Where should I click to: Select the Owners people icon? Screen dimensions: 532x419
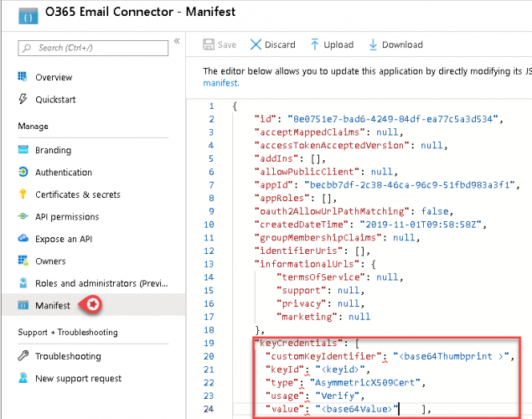[23, 261]
